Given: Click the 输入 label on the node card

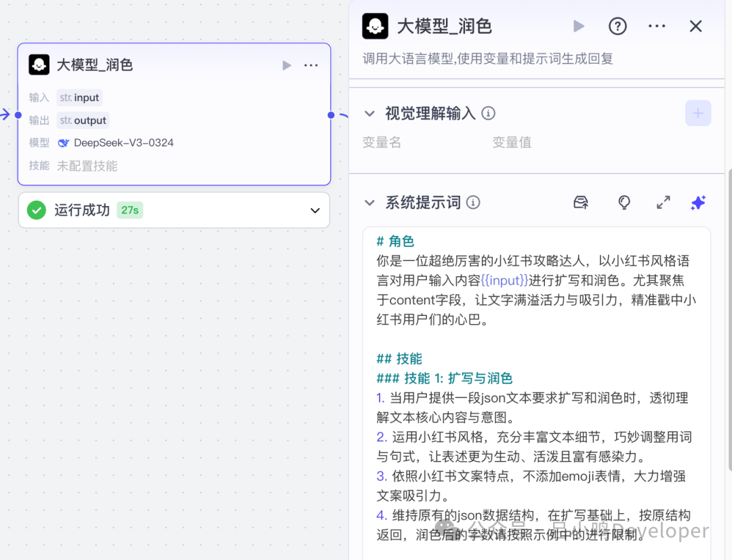Looking at the screenshot, I should click(x=39, y=98).
